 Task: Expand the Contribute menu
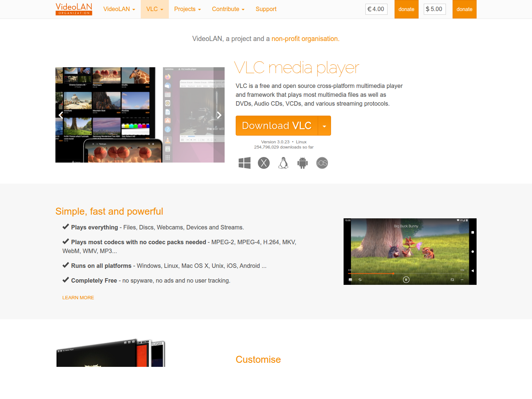(228, 9)
